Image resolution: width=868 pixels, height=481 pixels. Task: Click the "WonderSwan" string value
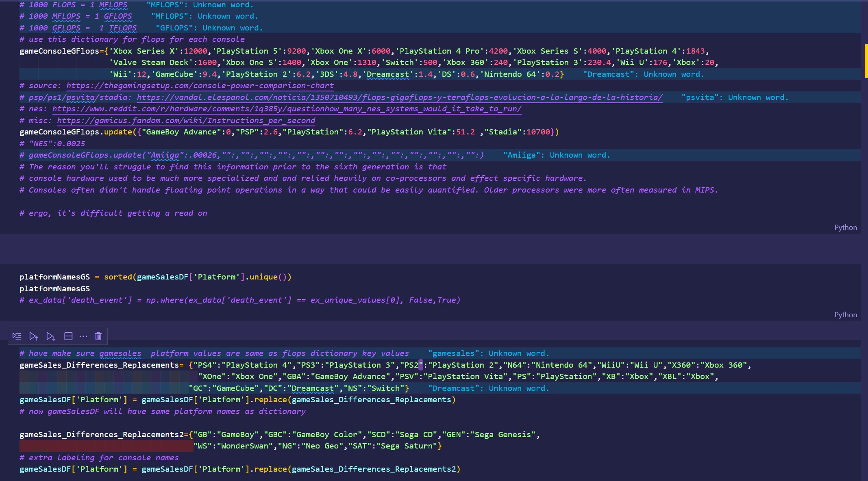pos(245,446)
